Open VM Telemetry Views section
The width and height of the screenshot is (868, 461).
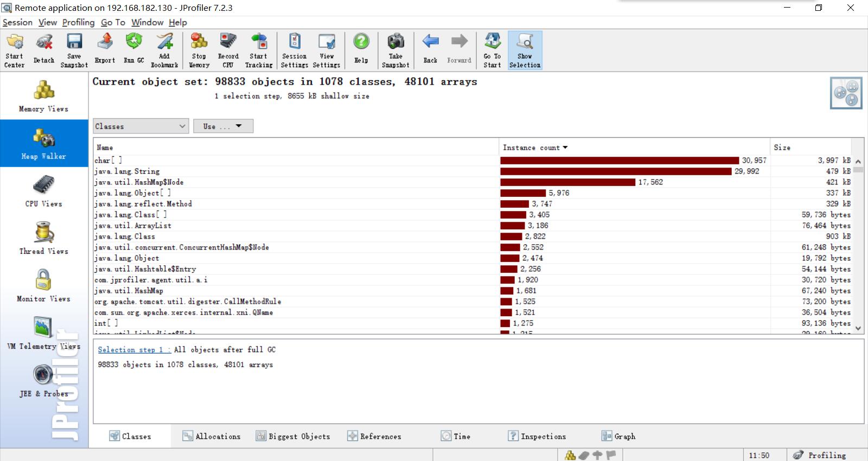pyautogui.click(x=44, y=333)
